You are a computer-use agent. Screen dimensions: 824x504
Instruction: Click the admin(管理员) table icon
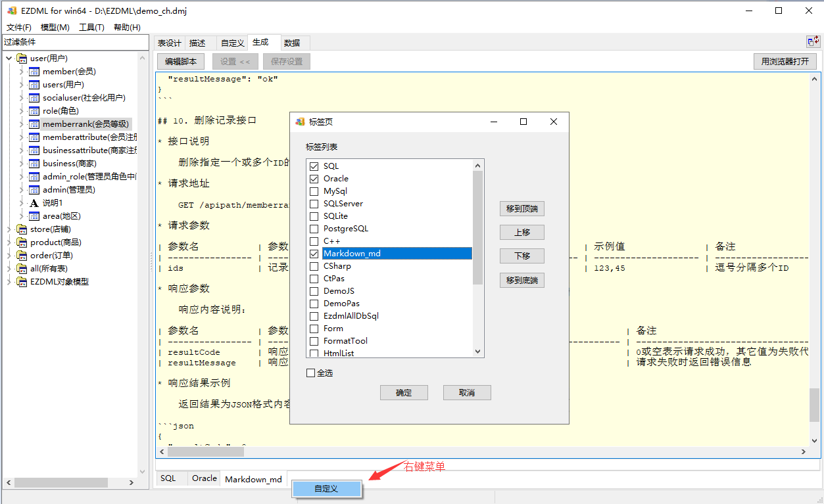34,190
